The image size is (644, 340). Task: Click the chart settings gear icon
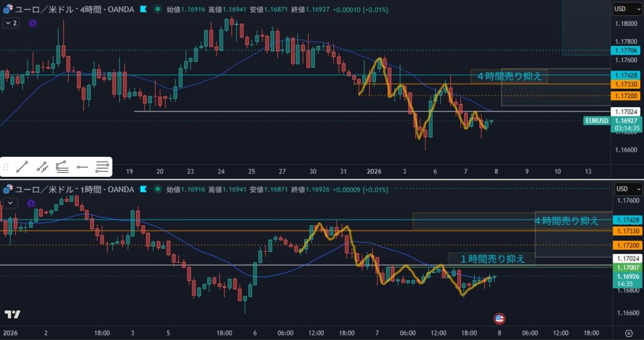(x=628, y=332)
